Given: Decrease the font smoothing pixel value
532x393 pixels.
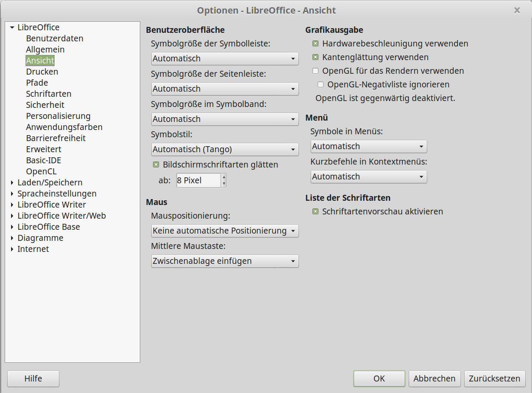Looking at the screenshot, I should (x=224, y=184).
